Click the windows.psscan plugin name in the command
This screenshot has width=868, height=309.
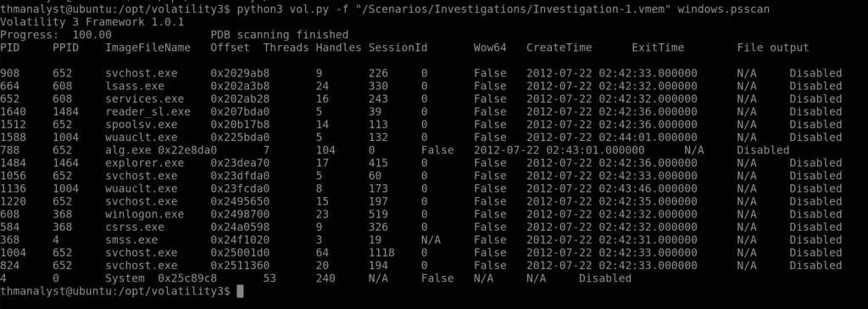click(x=723, y=9)
